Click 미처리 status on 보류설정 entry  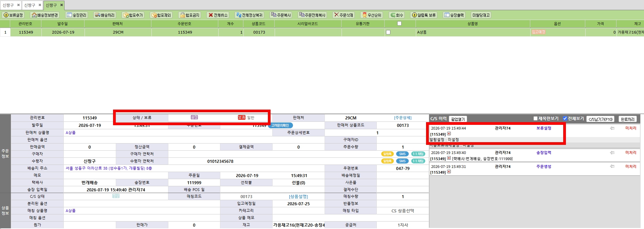[x=631, y=128]
